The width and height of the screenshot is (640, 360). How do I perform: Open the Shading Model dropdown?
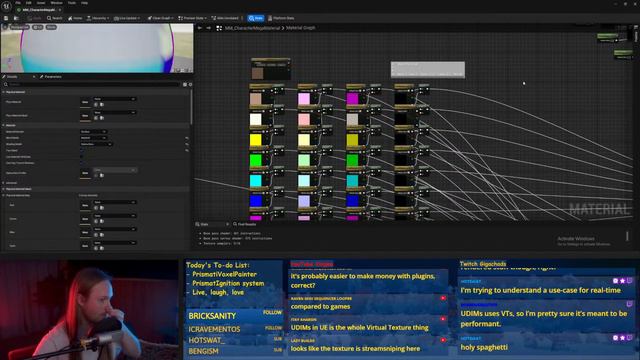[96, 144]
